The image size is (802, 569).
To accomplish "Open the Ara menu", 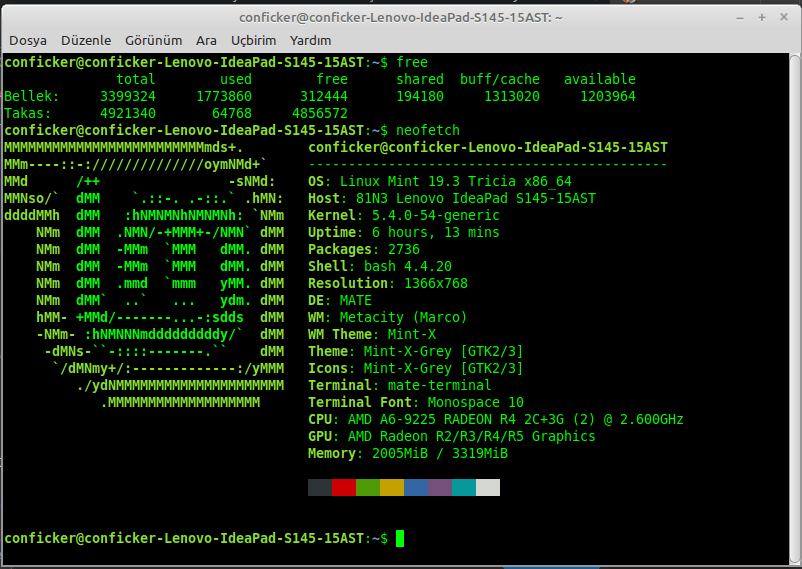I will 206,40.
